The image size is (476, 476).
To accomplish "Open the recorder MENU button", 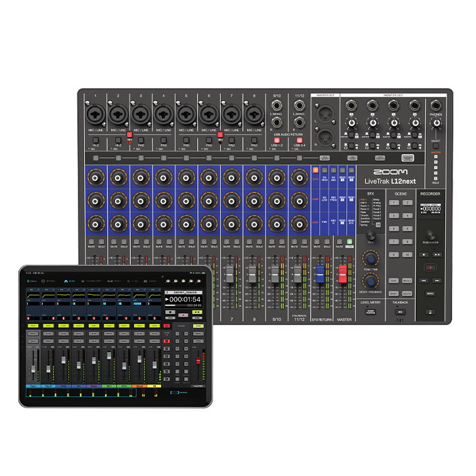I will 430,294.
